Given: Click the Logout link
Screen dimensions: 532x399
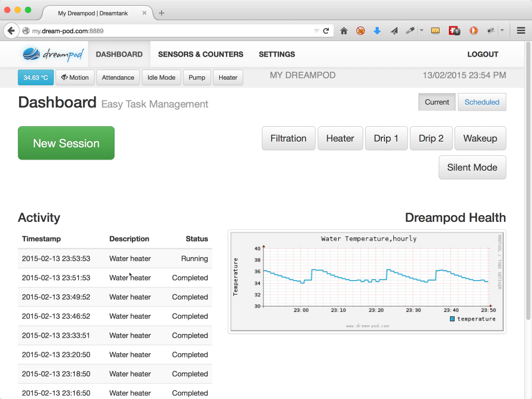Looking at the screenshot, I should click(x=483, y=54).
